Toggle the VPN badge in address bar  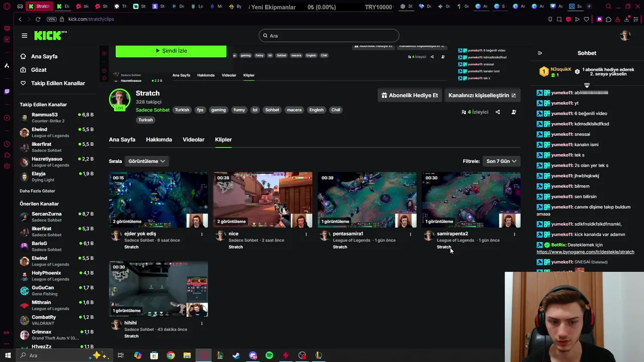coord(51,19)
